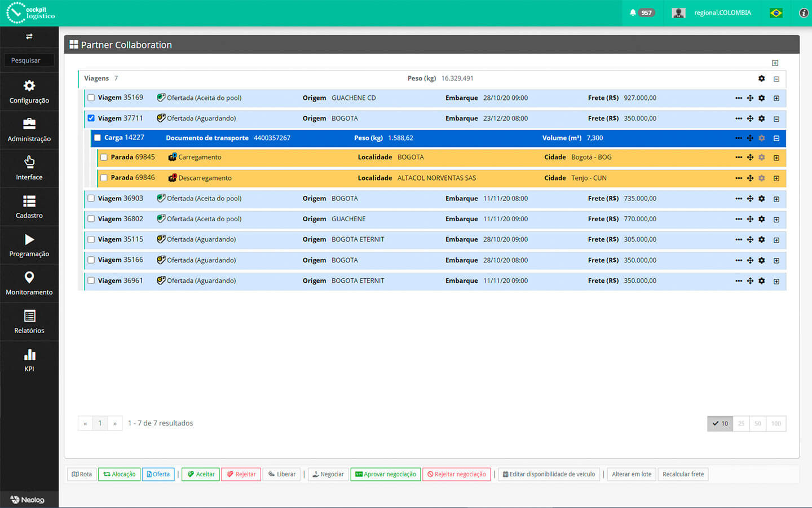Uncheck the Viagem 37711 checkbox

pyautogui.click(x=91, y=119)
